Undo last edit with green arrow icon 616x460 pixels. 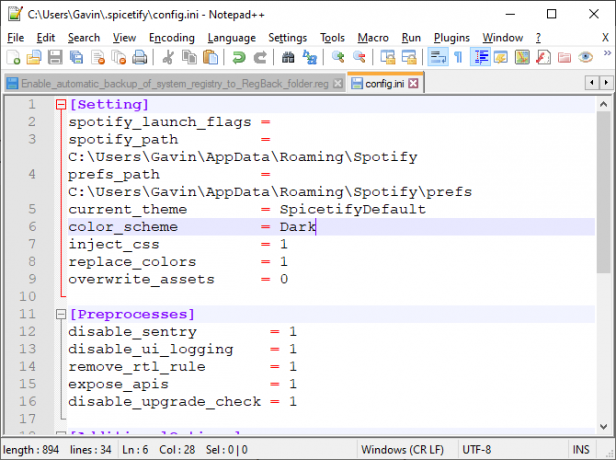coord(238,57)
